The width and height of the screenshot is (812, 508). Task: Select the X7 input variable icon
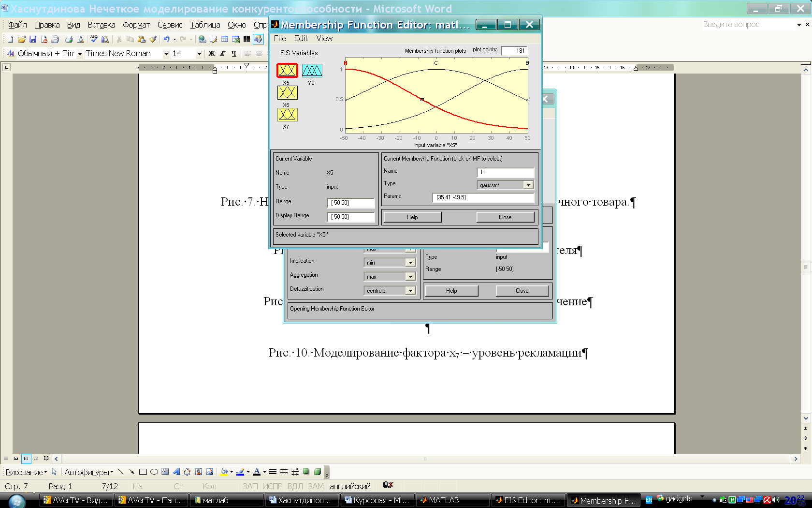pyautogui.click(x=287, y=115)
